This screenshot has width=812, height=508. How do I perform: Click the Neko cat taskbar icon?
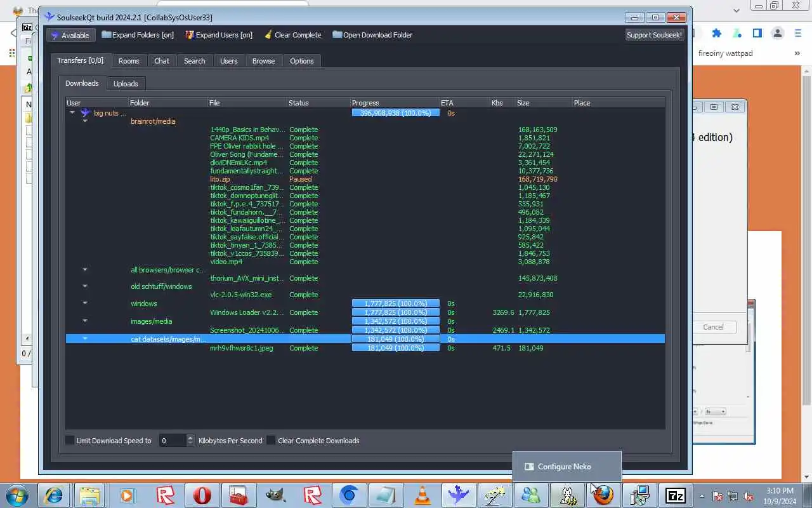coord(567,495)
